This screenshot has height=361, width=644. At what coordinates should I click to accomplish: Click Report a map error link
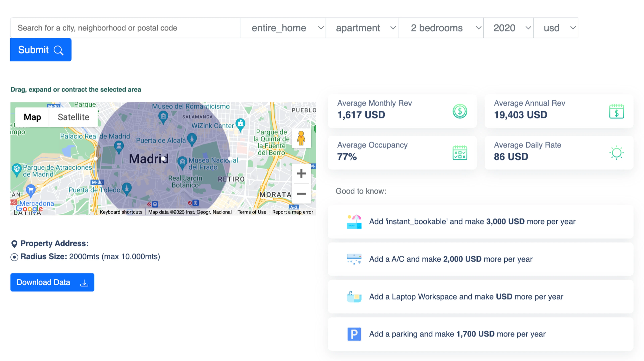pyautogui.click(x=292, y=212)
